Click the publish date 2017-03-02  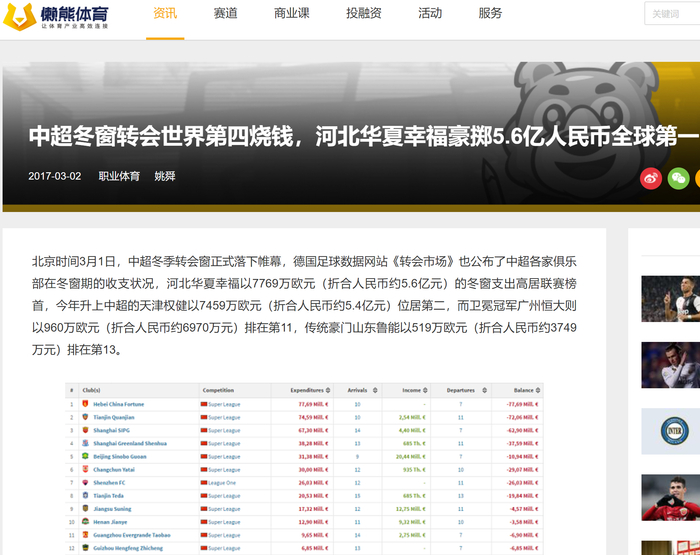55,176
